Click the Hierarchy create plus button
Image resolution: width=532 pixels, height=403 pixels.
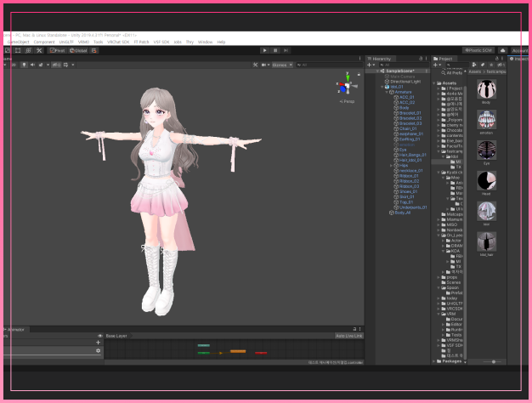point(370,65)
